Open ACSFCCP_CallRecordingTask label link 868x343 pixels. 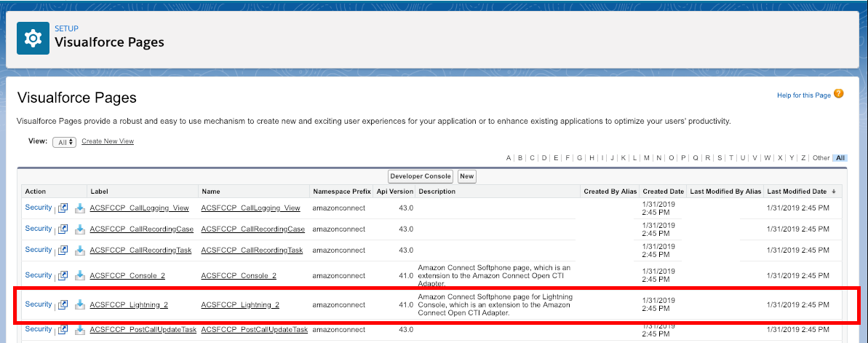coord(140,251)
